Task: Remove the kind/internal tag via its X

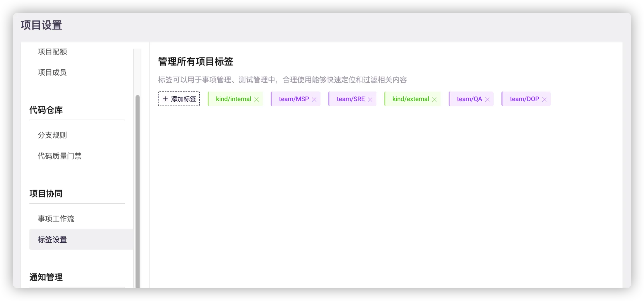Action: click(256, 99)
